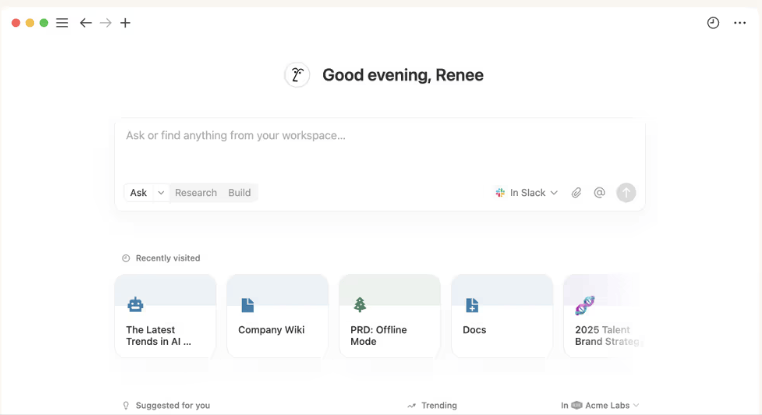Screen dimensions: 762x415
Task: Click the Recently visited heading
Action: 168,258
